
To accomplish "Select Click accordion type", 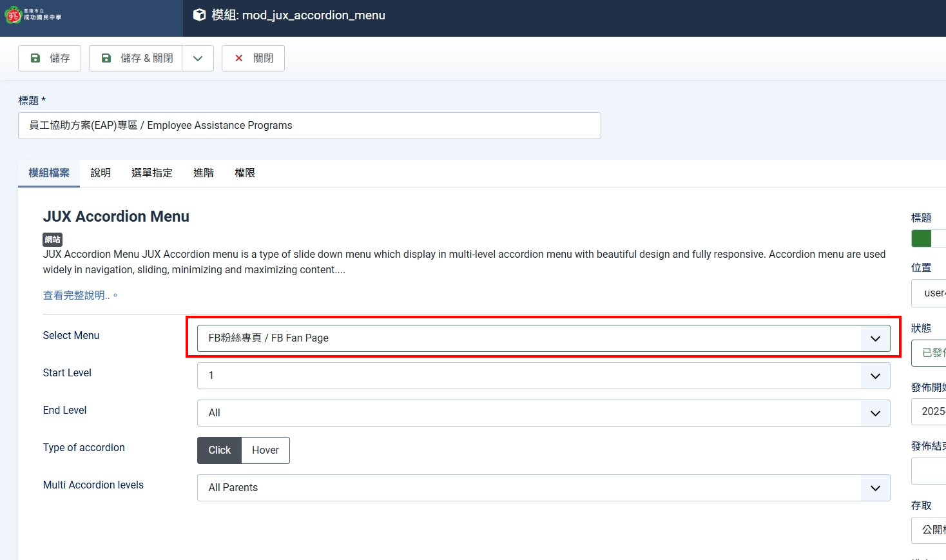I will pyautogui.click(x=219, y=450).
